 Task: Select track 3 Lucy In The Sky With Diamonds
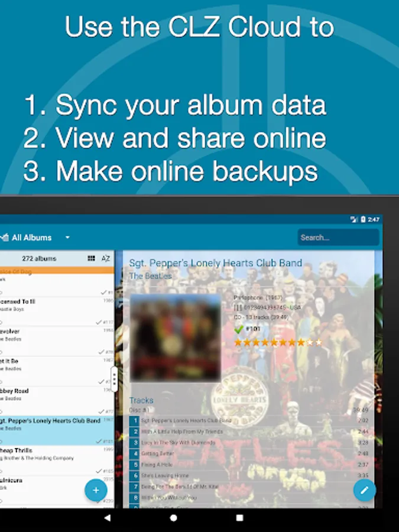[x=249, y=443]
